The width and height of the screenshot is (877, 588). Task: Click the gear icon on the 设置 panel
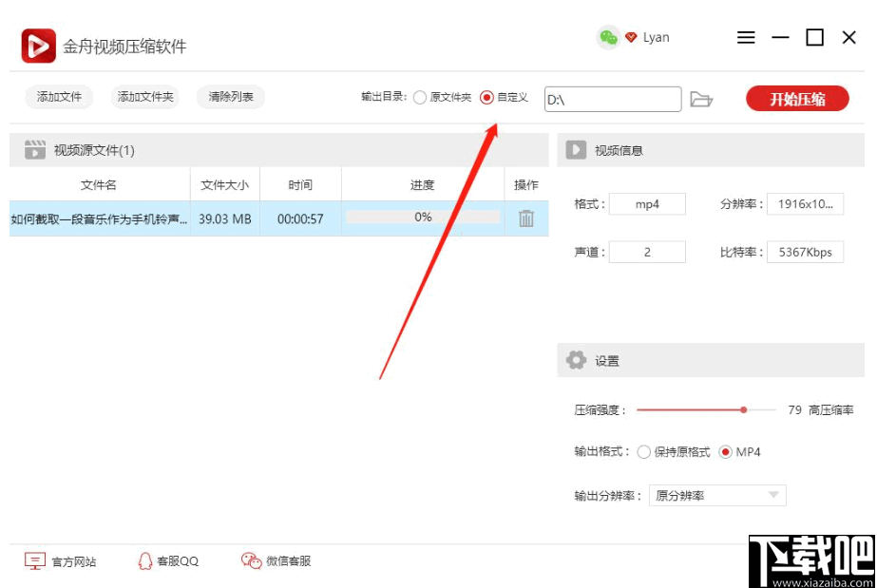point(576,360)
